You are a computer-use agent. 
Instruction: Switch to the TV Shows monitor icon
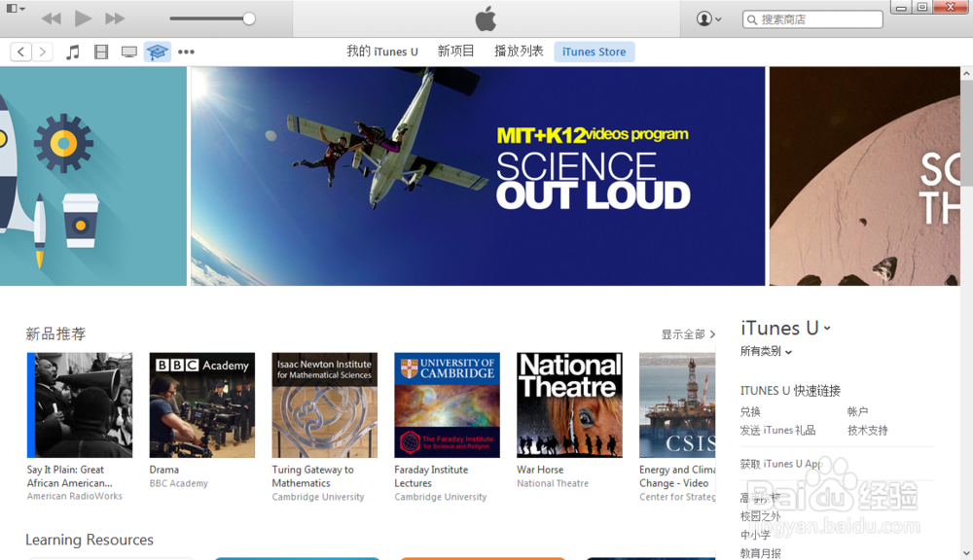coord(129,52)
